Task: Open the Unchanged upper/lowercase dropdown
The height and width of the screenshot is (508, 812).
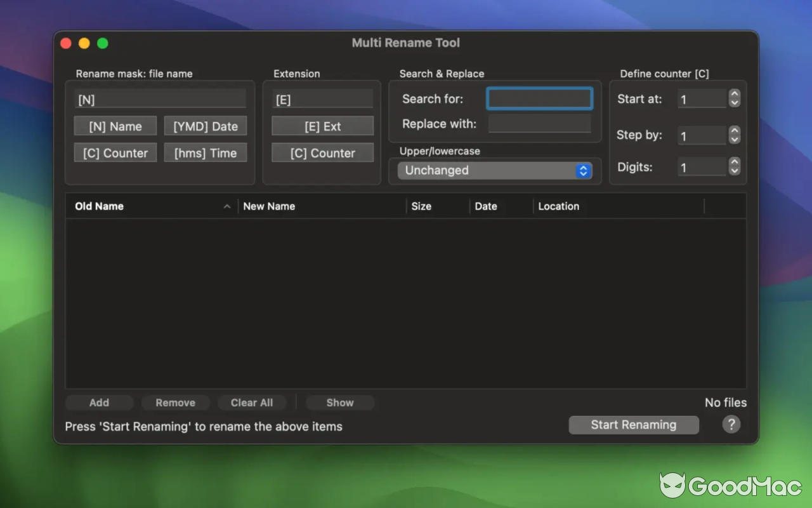Action: pos(495,170)
